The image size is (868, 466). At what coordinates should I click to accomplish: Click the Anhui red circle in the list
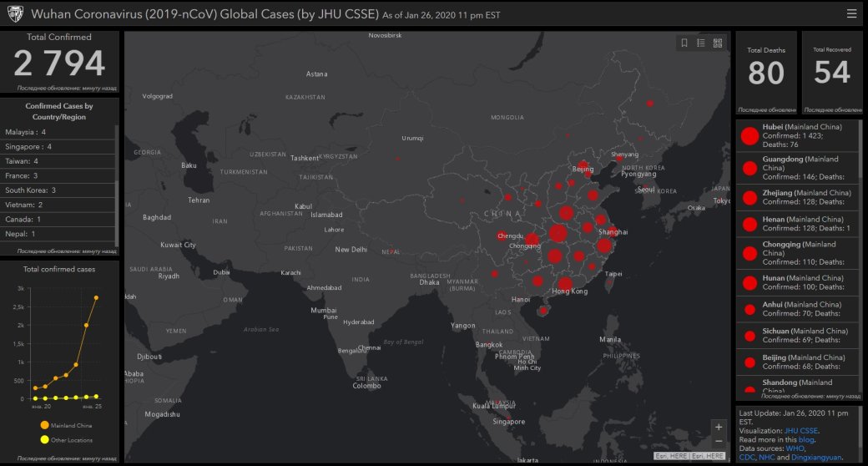749,310
